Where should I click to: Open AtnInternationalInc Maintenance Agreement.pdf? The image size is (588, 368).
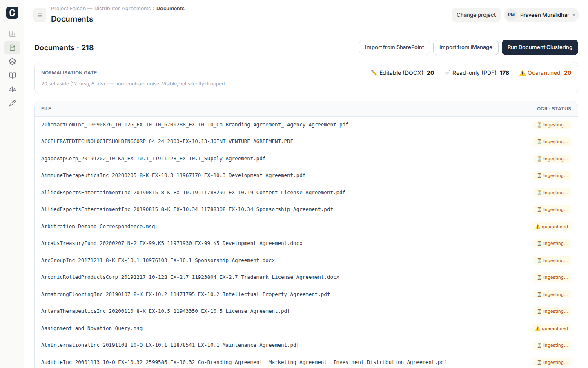[x=170, y=345]
